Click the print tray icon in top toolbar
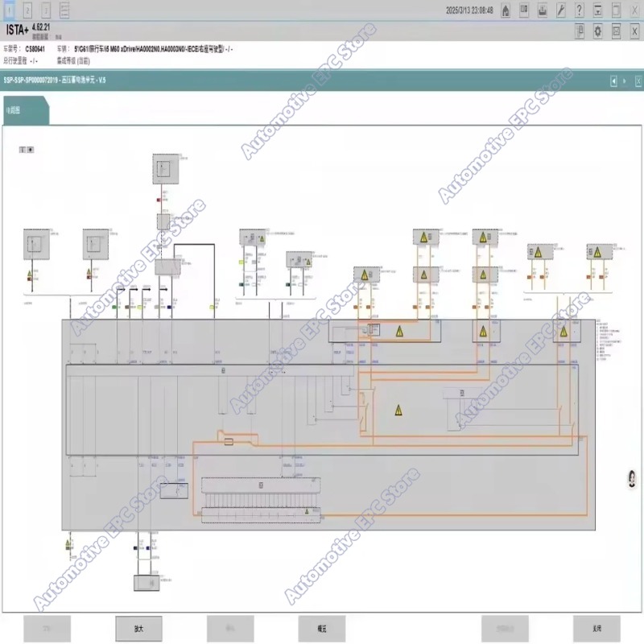 pyautogui.click(x=543, y=10)
